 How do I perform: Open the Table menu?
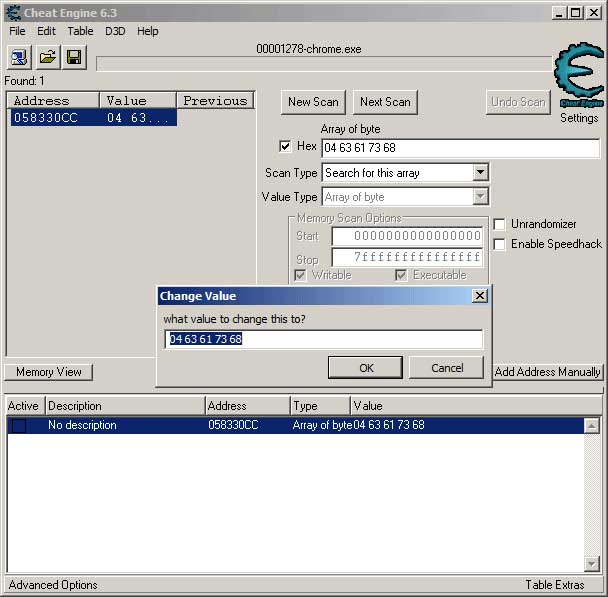[x=80, y=31]
